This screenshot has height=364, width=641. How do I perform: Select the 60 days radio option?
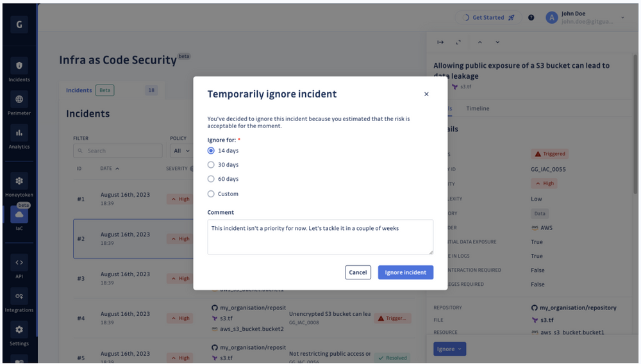click(x=211, y=179)
